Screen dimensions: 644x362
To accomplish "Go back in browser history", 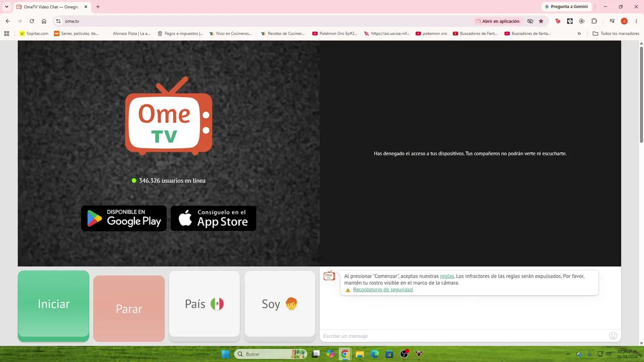I will click(8, 21).
